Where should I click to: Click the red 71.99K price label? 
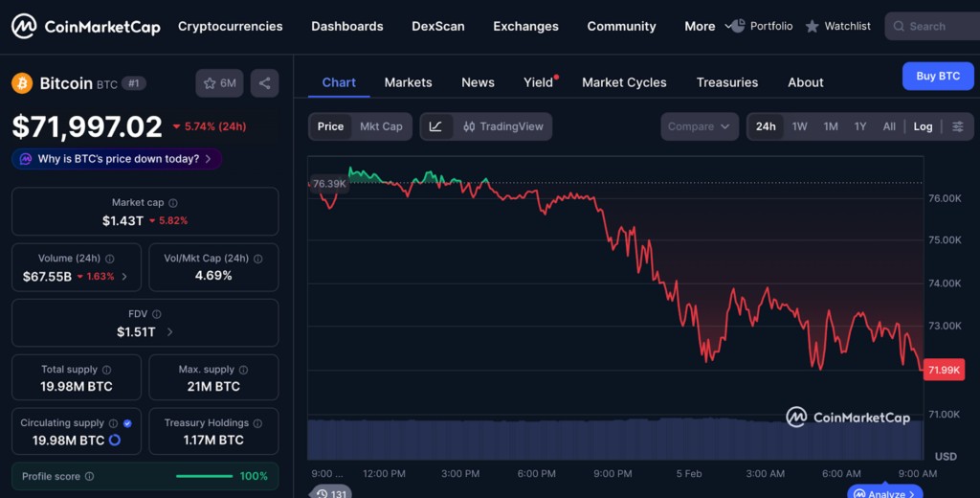click(x=944, y=370)
